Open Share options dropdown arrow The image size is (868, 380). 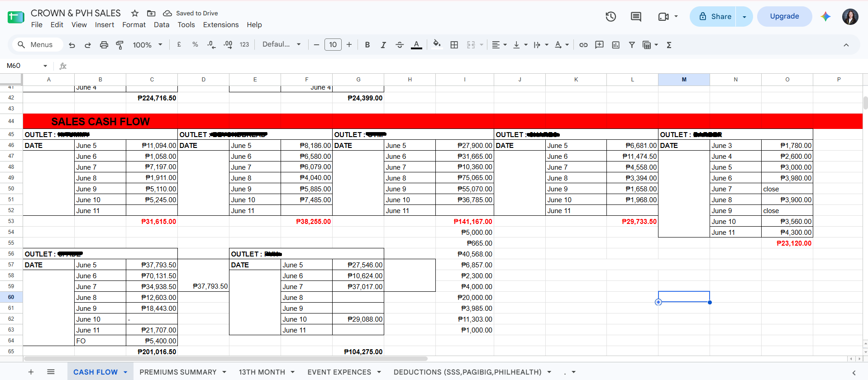click(x=744, y=17)
